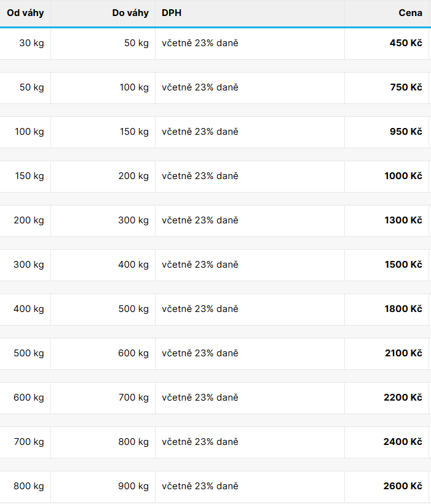
Task: Click the 'Do váhy' column header
Action: [x=130, y=13]
